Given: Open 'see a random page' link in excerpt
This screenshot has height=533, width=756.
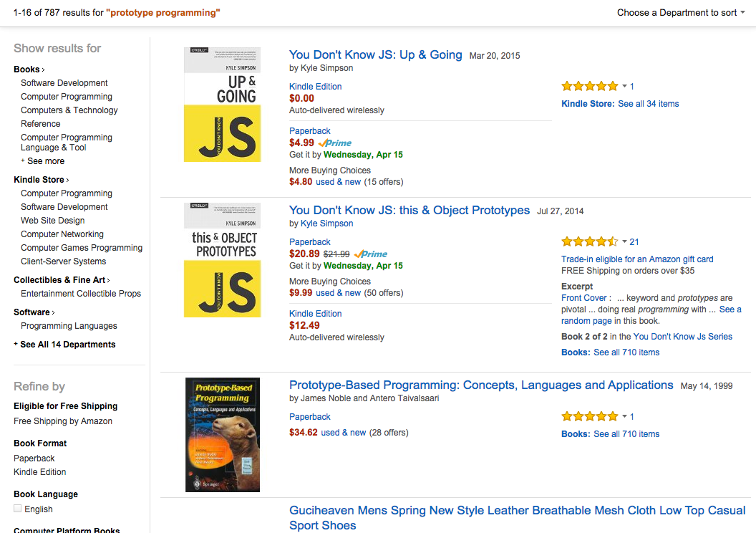Looking at the screenshot, I should coord(651,315).
